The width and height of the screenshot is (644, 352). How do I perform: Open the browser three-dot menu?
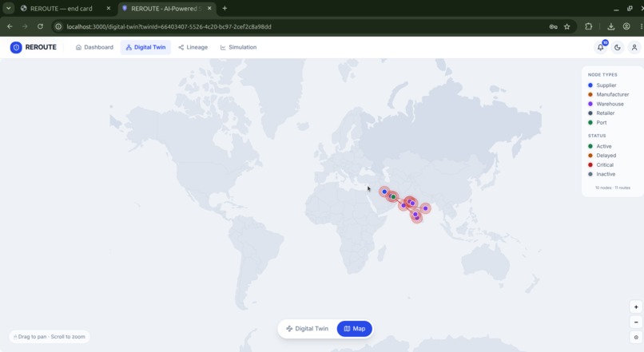pos(641,26)
